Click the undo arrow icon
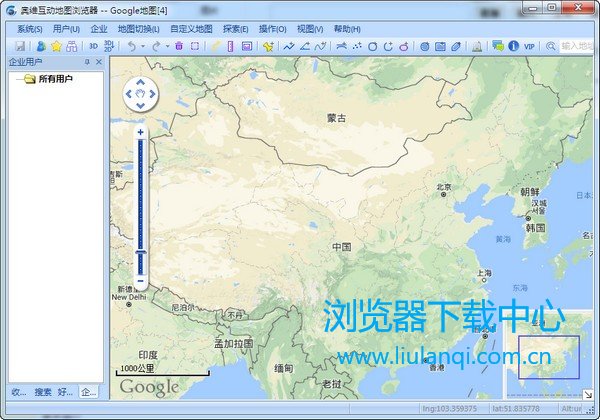The image size is (600, 420). tap(132, 46)
